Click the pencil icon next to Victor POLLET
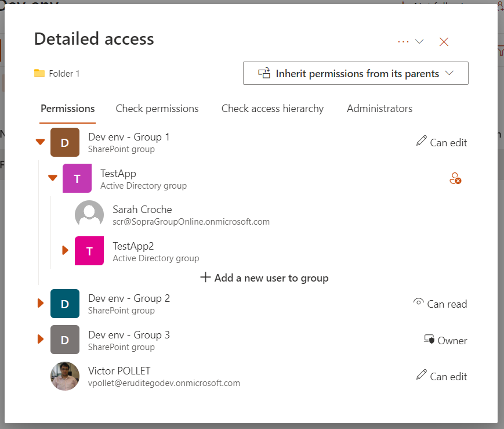 (422, 376)
